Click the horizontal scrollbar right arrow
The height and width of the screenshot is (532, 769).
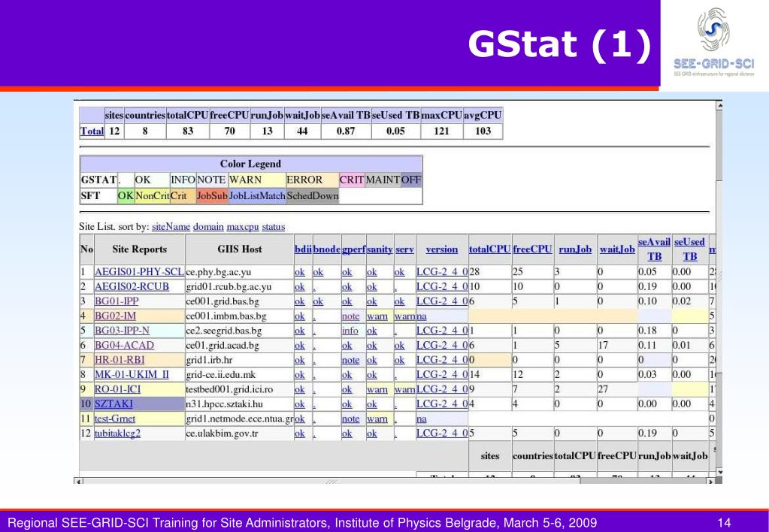coord(710,482)
